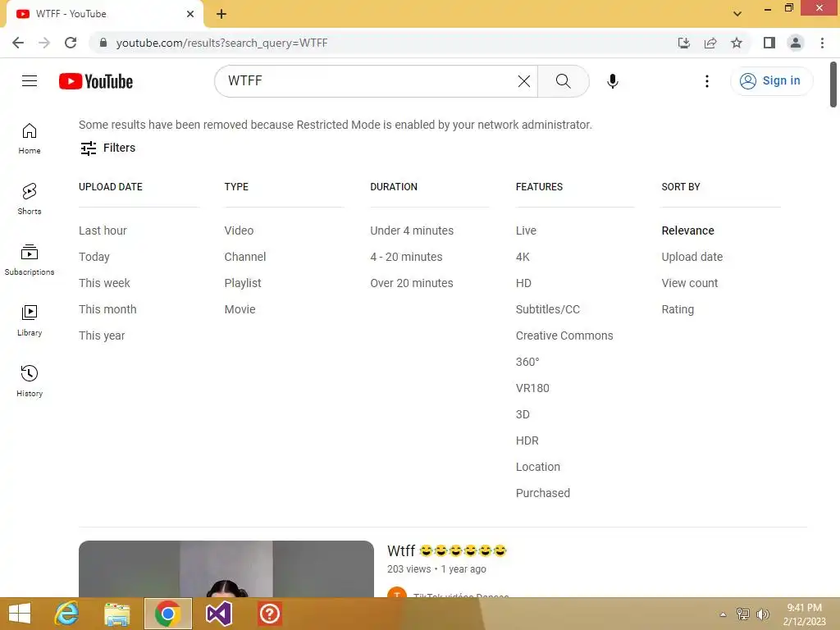Clear the search box with the X
Screen dimensions: 840x630
click(524, 81)
